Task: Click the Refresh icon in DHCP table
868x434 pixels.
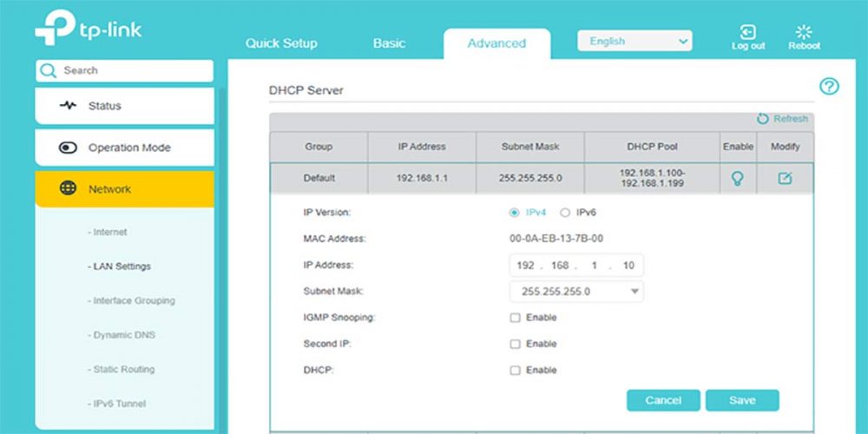Action: [763, 119]
